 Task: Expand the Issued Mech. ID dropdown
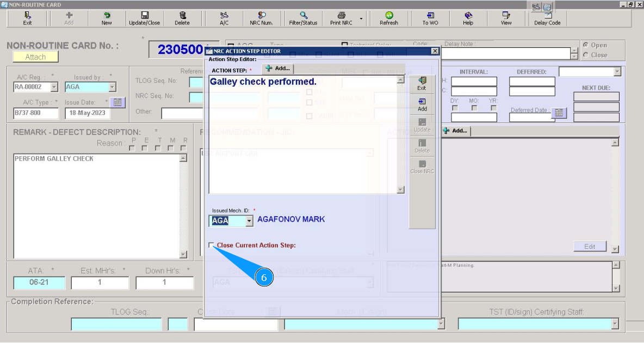tap(249, 221)
